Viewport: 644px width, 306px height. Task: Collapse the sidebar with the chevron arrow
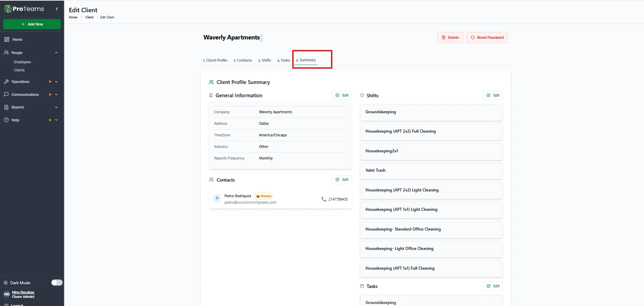pyautogui.click(x=57, y=9)
